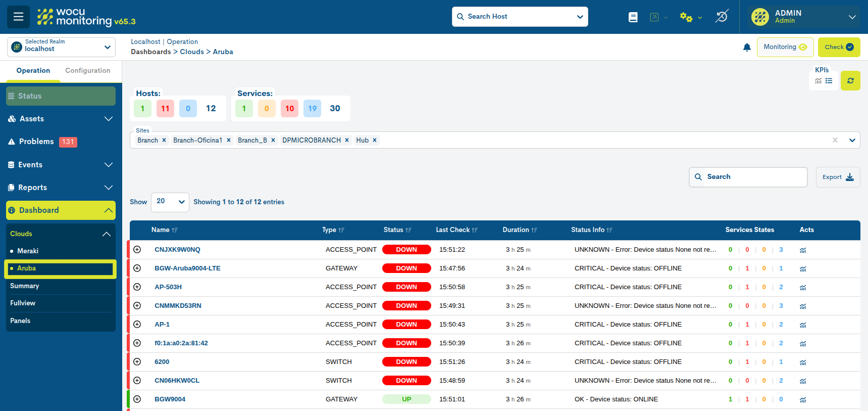
Task: Click the disabled auto-refresh icon in the header
Action: click(x=722, y=17)
